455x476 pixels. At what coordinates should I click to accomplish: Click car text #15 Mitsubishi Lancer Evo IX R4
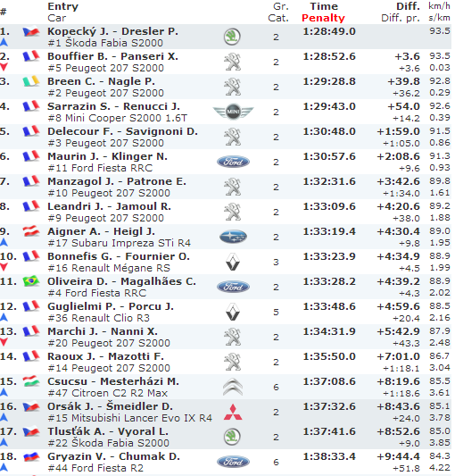pyautogui.click(x=130, y=418)
